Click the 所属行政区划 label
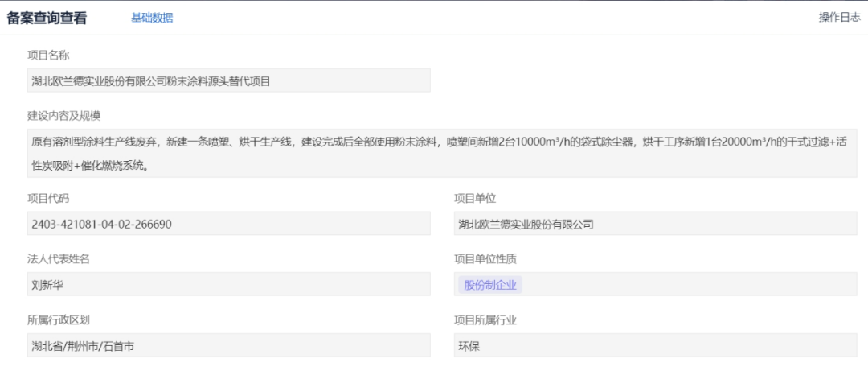The width and height of the screenshot is (868, 371). [x=59, y=320]
